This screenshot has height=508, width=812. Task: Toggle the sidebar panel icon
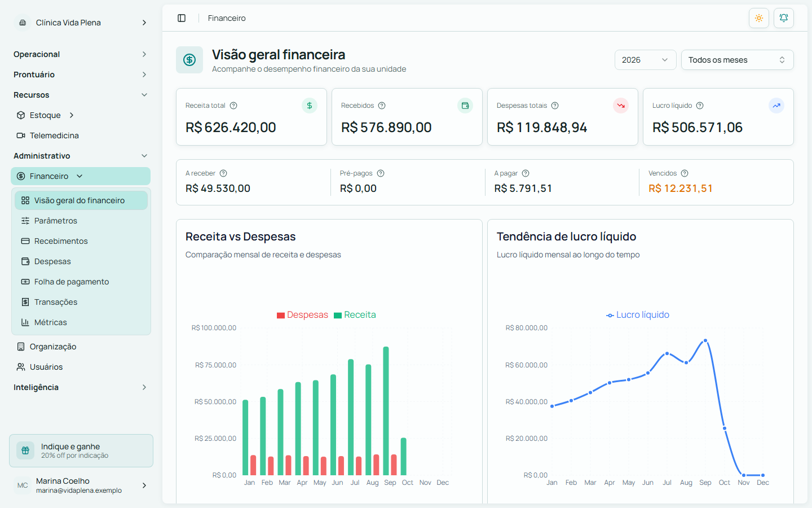pos(182,18)
